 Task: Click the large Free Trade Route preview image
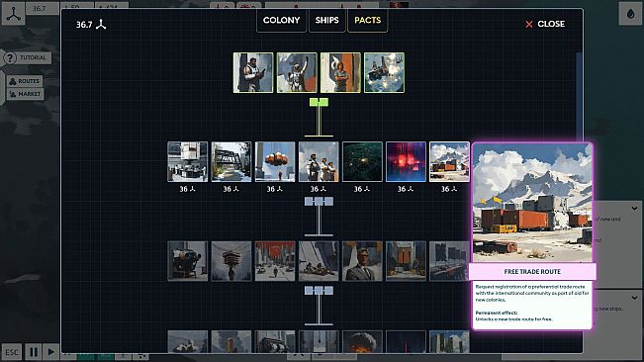tap(532, 203)
